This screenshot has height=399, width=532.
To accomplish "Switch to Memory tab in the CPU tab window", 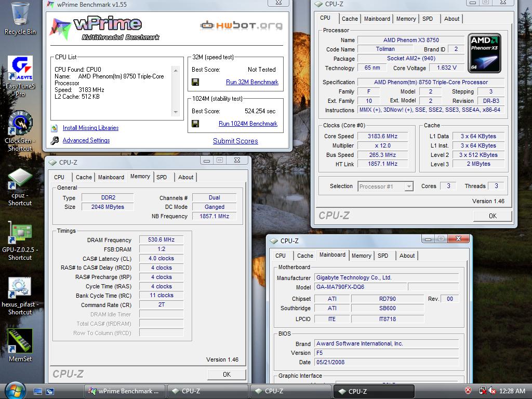I will point(406,19).
